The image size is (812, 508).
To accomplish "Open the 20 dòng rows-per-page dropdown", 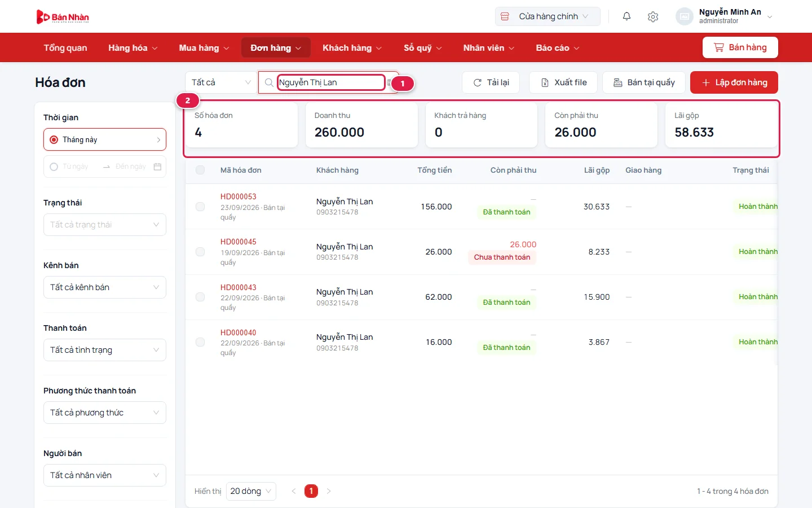I will (x=251, y=491).
